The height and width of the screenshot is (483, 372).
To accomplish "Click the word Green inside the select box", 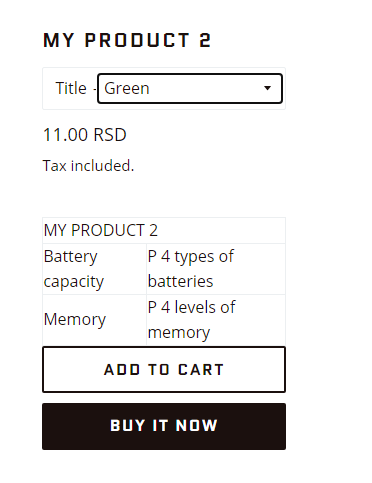I will click(127, 89).
